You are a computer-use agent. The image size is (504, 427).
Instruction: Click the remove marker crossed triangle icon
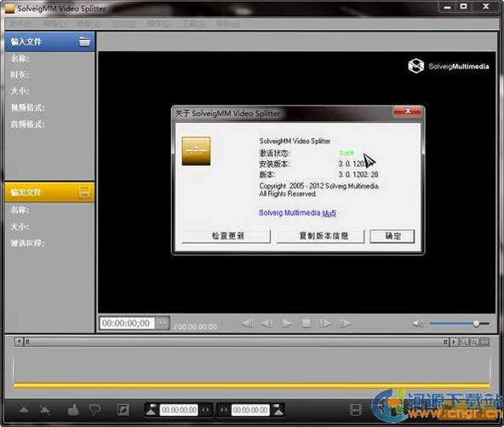click(44, 410)
